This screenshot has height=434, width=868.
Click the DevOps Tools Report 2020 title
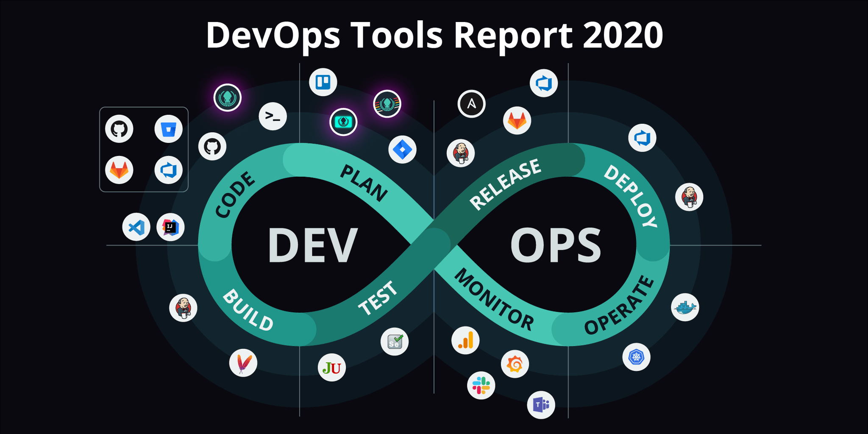434,36
